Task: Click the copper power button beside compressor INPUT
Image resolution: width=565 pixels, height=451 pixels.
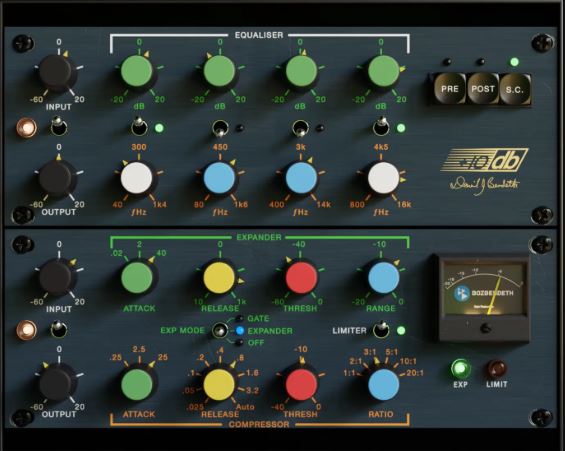Action: (27, 330)
